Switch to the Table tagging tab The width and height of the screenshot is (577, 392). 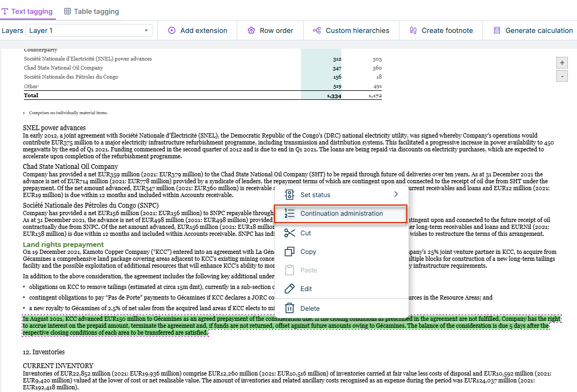[x=91, y=11]
